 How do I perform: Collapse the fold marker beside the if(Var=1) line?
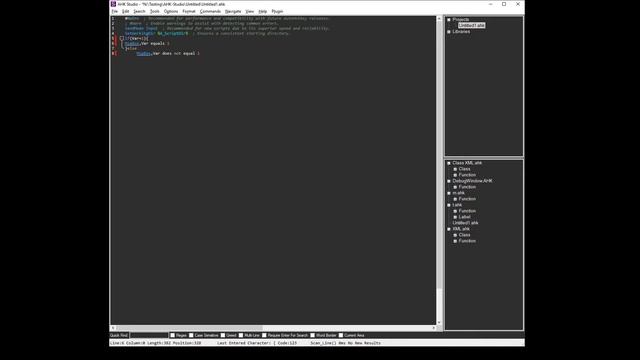coord(122,38)
